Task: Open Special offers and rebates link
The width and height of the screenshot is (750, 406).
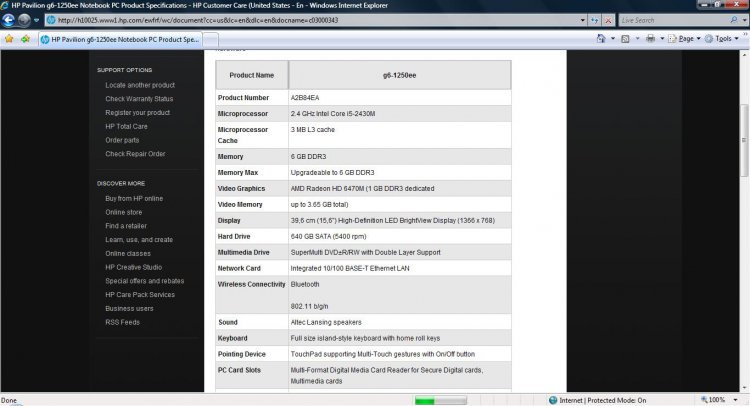Action: [x=144, y=281]
